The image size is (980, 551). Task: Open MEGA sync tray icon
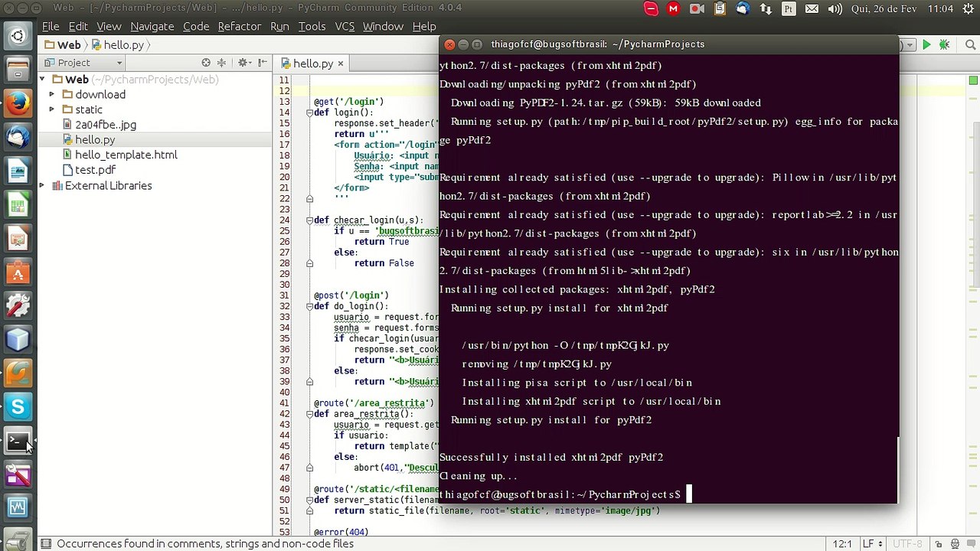[673, 9]
